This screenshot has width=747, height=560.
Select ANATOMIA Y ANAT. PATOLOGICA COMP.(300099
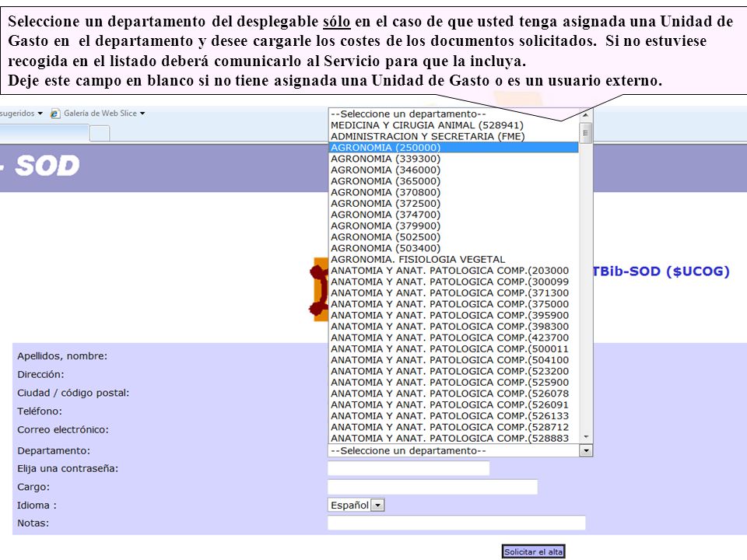click(x=454, y=282)
